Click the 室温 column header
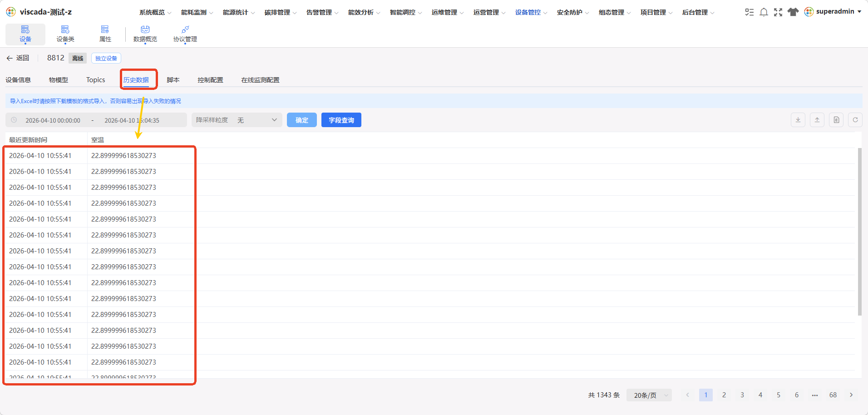Image resolution: width=868 pixels, height=415 pixels. click(x=98, y=140)
